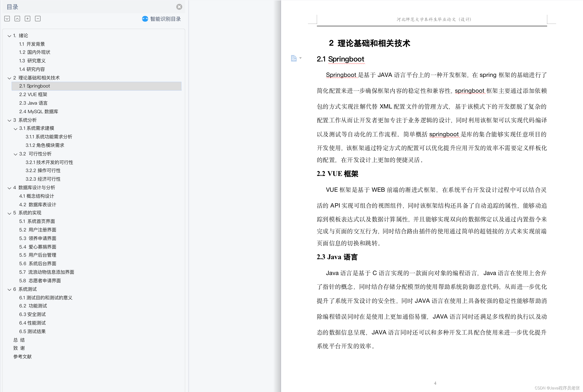Click the plus box icon in outline toolbar
The image size is (583, 392).
[28, 19]
